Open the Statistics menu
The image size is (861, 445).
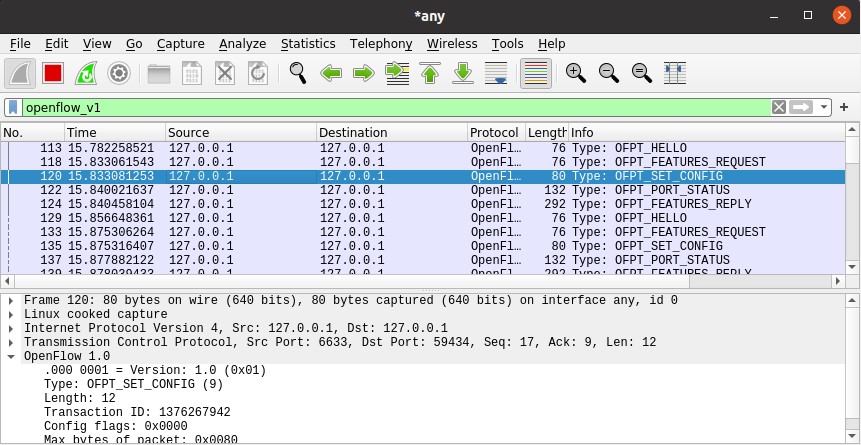pos(308,44)
